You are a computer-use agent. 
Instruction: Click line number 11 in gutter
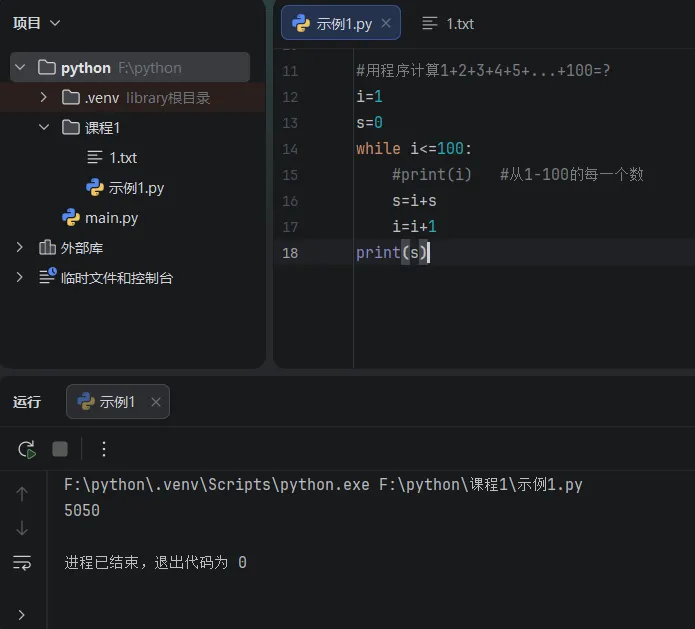[290, 71]
